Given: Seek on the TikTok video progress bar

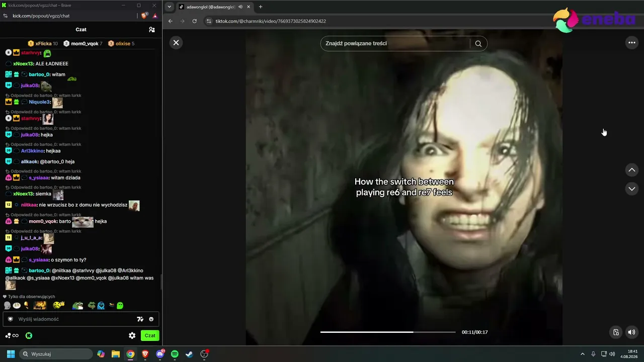Looking at the screenshot, I should (x=388, y=332).
